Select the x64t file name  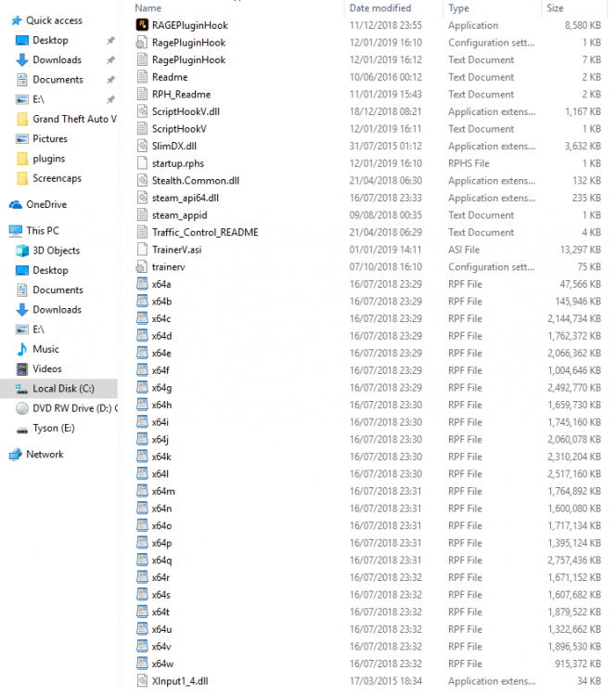click(160, 612)
